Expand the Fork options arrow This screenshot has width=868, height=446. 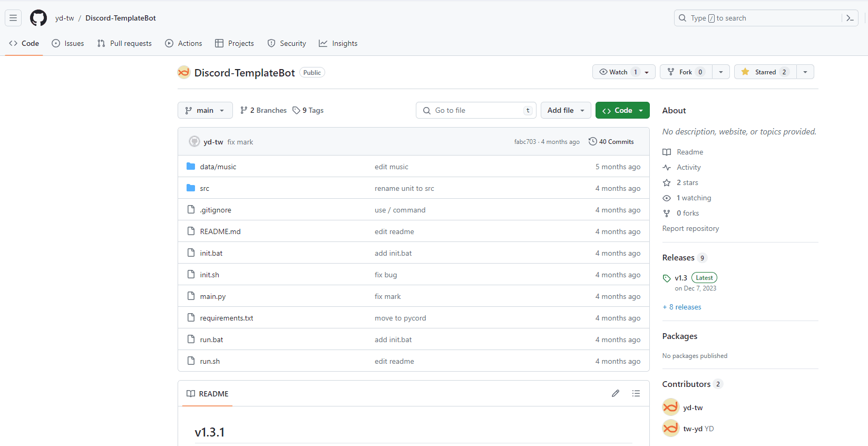coord(721,72)
